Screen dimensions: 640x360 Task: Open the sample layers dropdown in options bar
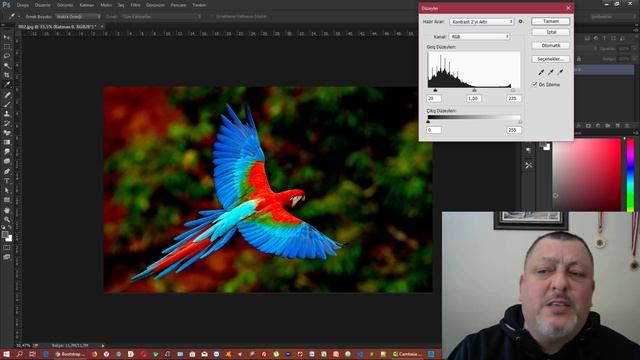pos(162,17)
